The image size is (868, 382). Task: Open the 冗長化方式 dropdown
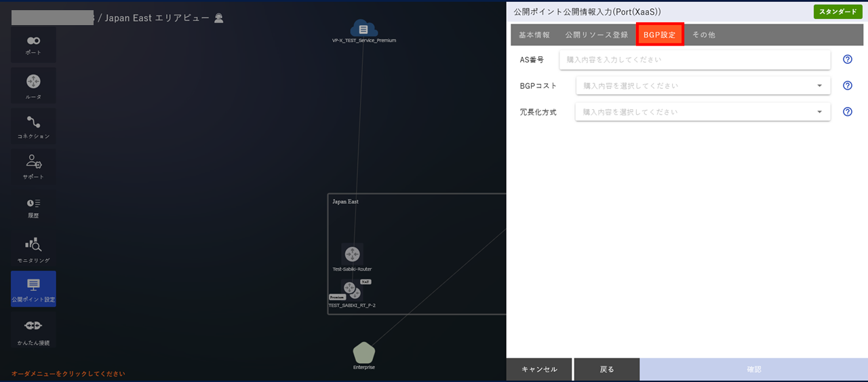(x=703, y=111)
